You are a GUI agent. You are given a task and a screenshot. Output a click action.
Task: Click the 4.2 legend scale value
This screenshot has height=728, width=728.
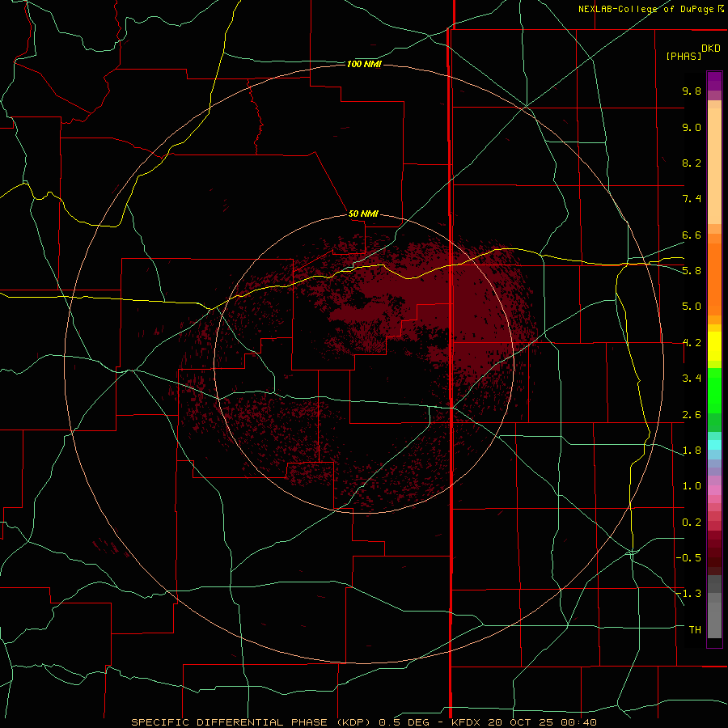pyautogui.click(x=692, y=343)
